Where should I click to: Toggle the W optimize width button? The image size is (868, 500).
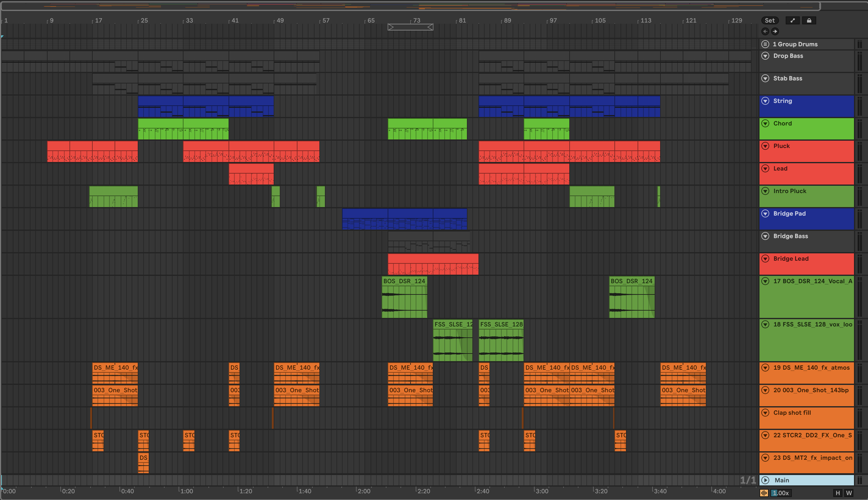click(x=849, y=493)
